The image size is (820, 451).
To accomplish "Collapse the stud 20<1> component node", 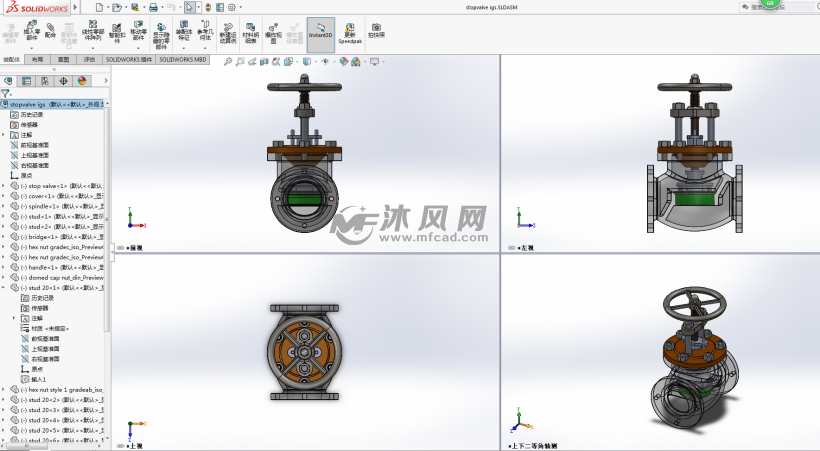I will (x=4, y=287).
